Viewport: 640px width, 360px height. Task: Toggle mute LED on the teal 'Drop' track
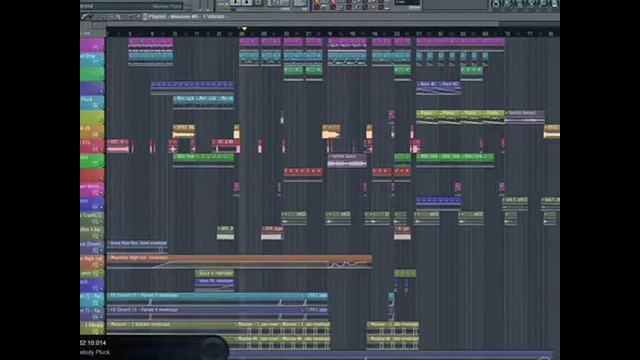click(101, 62)
